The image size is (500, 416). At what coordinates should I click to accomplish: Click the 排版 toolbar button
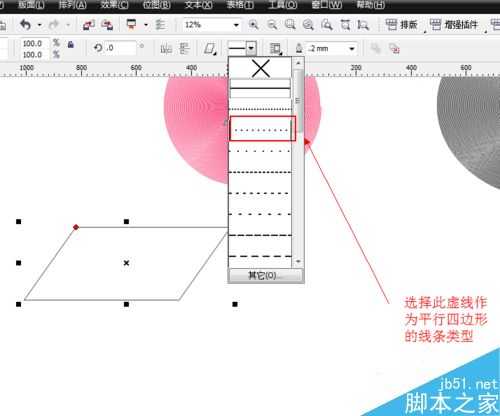pyautogui.click(x=402, y=25)
